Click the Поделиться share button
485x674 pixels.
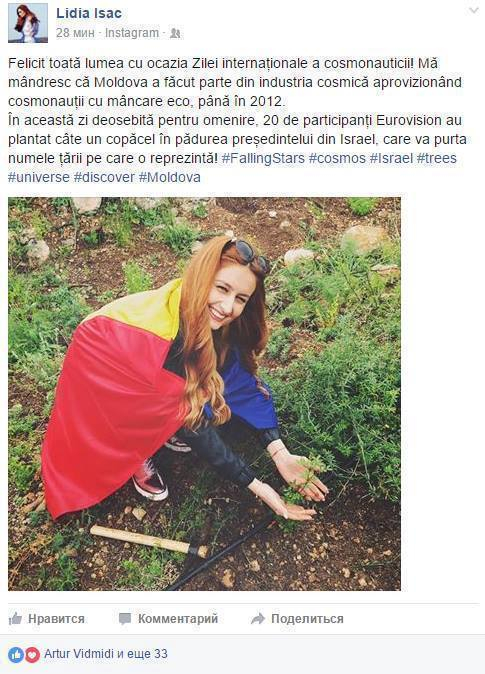coord(297,619)
